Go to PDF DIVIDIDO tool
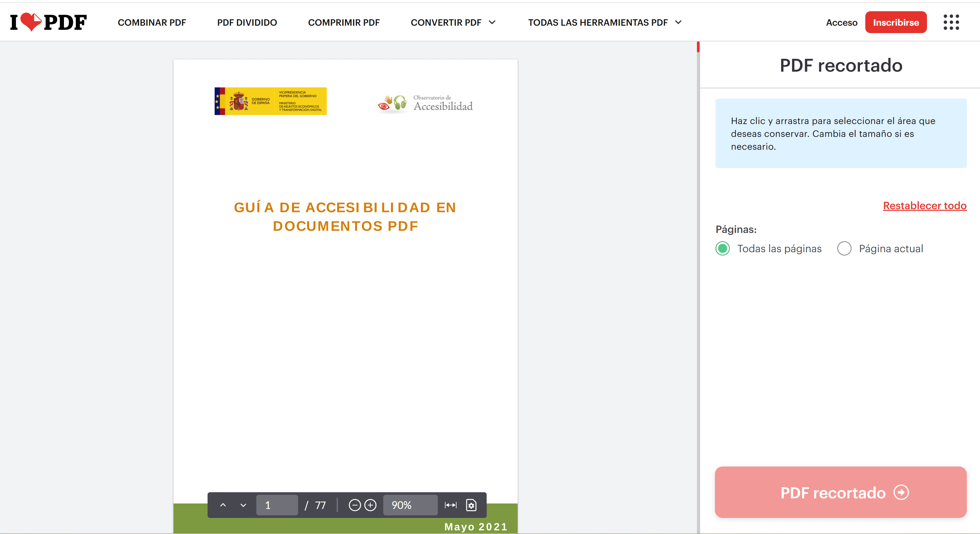This screenshot has height=534, width=980. (x=247, y=22)
